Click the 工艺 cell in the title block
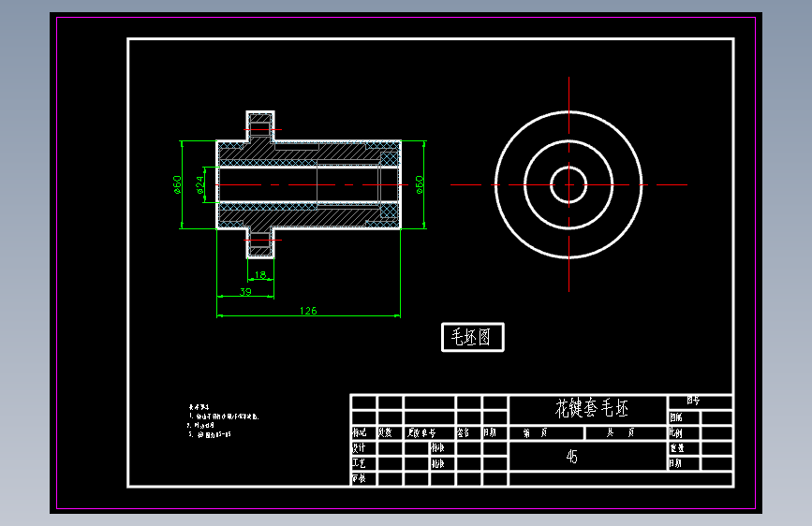This screenshot has width=812, height=526. (x=364, y=463)
